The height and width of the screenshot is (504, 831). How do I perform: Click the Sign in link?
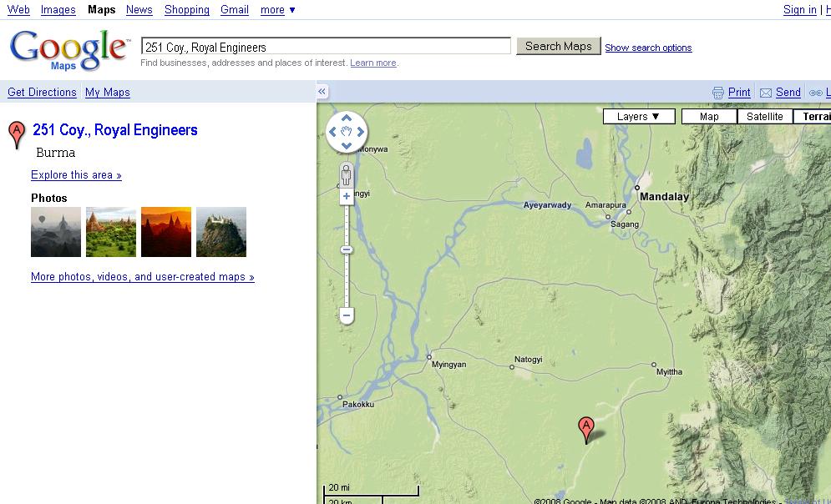point(800,9)
